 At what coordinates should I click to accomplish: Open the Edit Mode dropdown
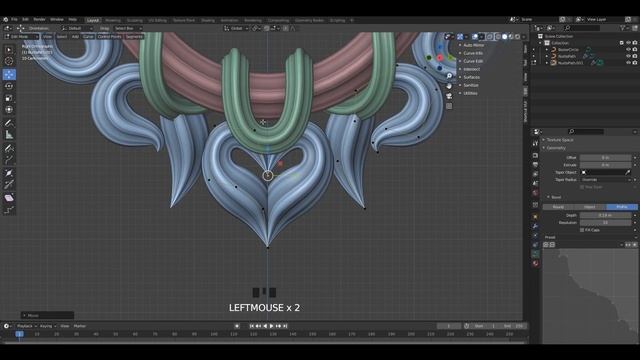click(x=21, y=37)
